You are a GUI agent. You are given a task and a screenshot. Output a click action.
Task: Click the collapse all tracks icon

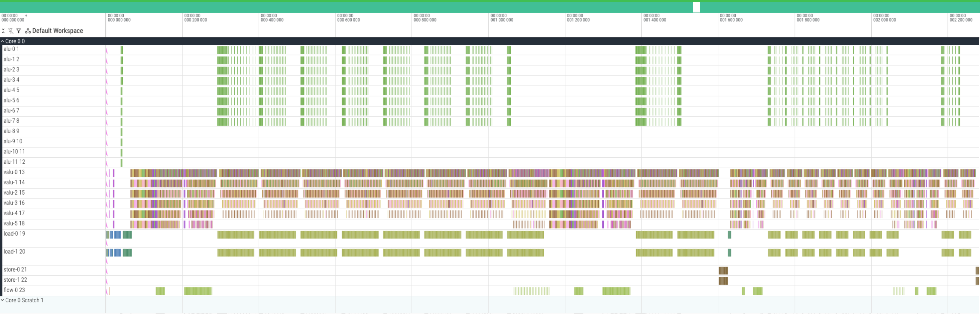tap(3, 31)
